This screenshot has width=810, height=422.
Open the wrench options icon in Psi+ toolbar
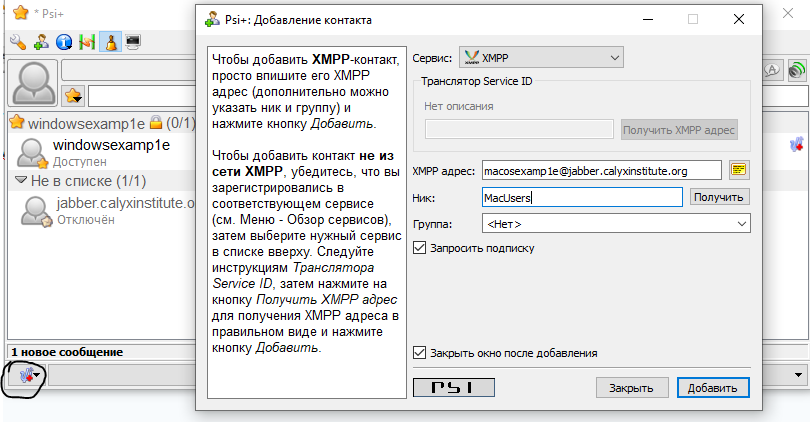click(18, 42)
